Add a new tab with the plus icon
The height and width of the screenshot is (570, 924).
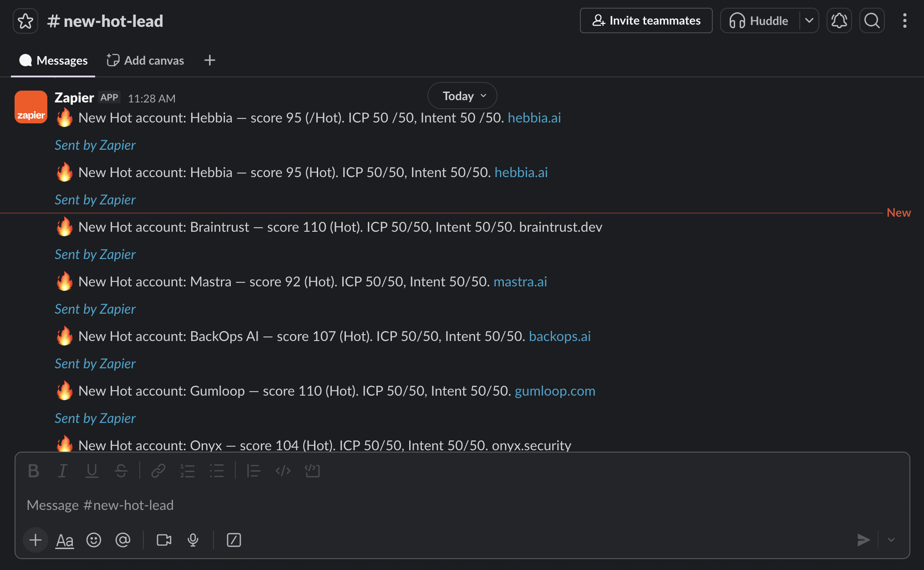point(209,60)
